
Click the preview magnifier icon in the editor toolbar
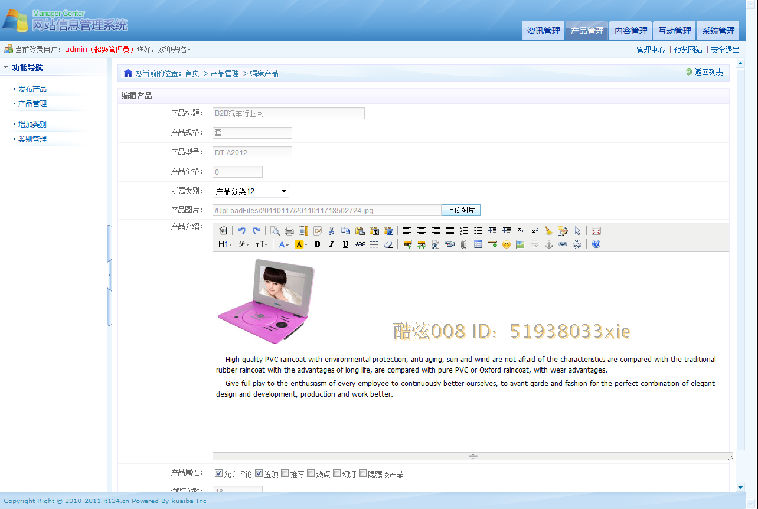coord(275,231)
